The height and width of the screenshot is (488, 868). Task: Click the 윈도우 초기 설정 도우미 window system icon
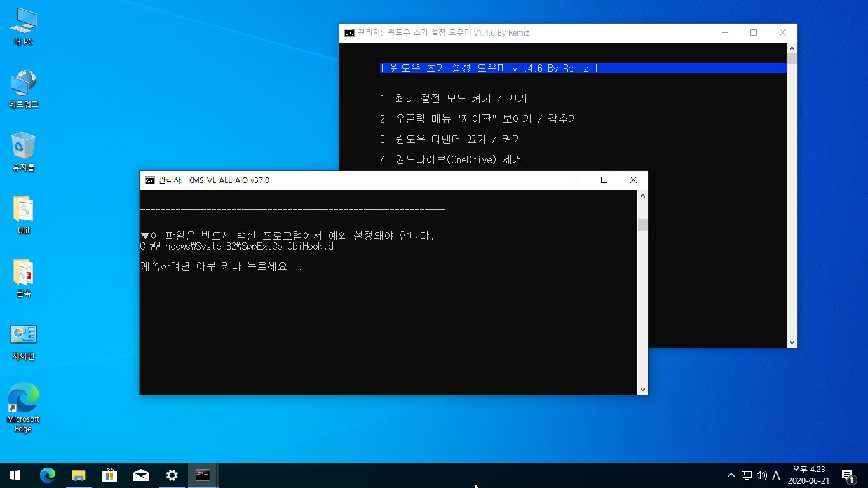(x=349, y=33)
